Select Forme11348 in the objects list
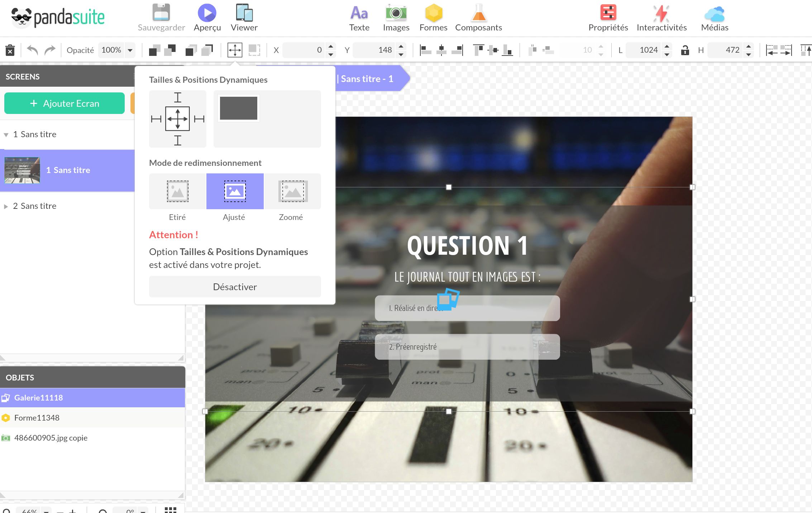 coord(37,418)
